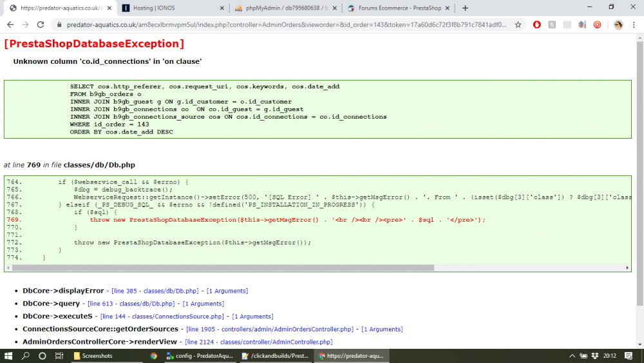Click the red circular extension icon
This screenshot has height=363, width=644.
click(x=597, y=25)
